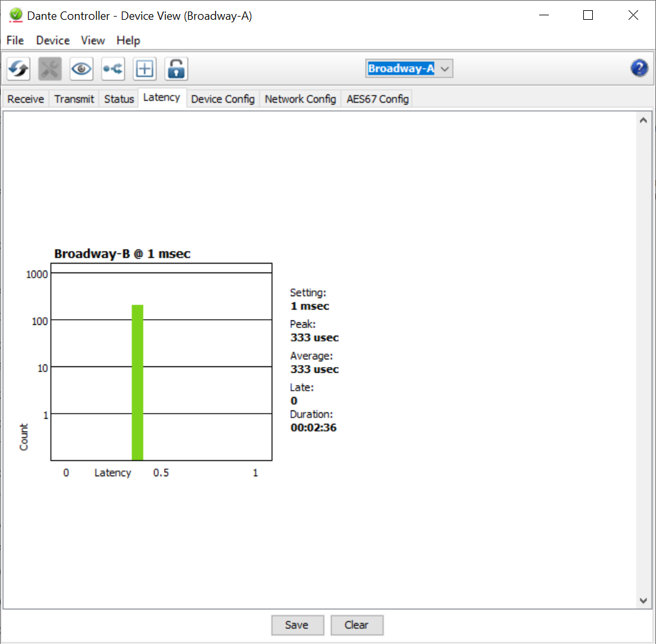Switch to the Status tab

pos(119,99)
